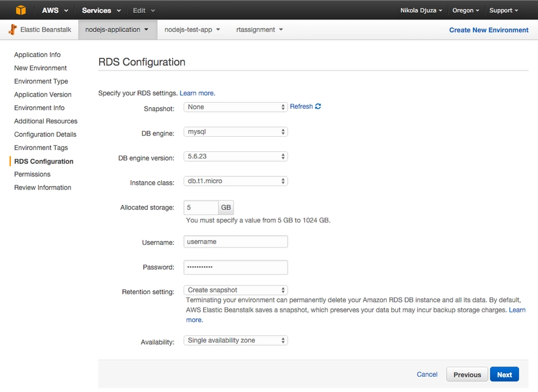This screenshot has width=538, height=392.
Task: Click into the Allocated storage field
Action: (x=201, y=208)
